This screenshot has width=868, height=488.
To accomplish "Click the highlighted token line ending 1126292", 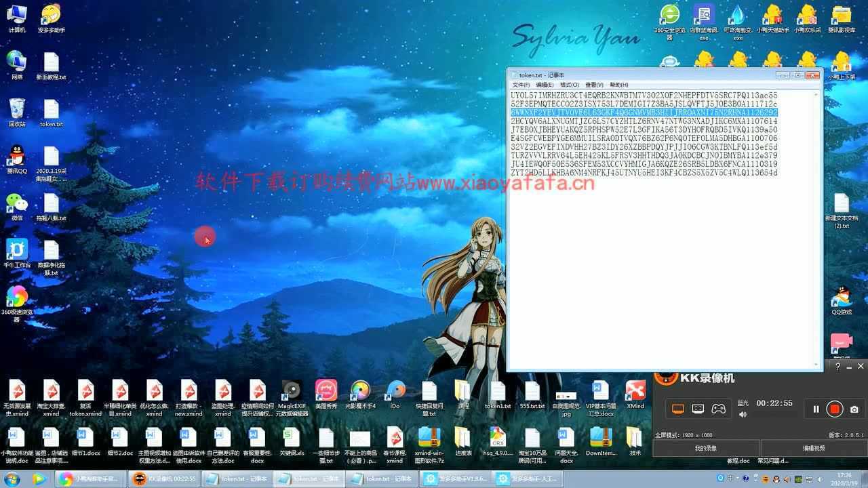I will click(644, 113).
